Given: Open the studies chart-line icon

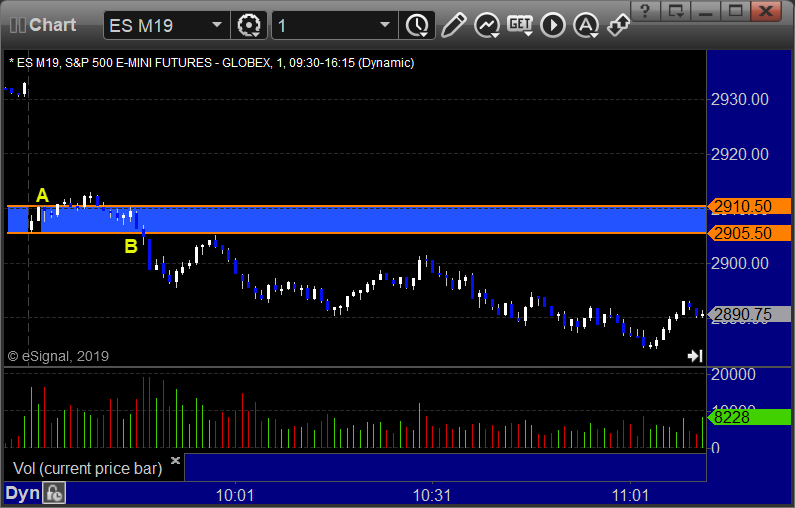Looking at the screenshot, I should [487, 25].
